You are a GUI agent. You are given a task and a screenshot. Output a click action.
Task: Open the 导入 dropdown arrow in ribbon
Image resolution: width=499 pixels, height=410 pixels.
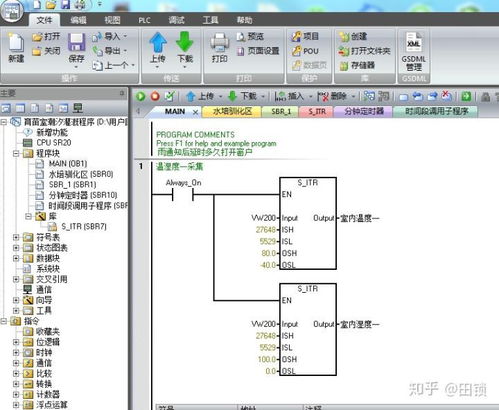pos(125,36)
